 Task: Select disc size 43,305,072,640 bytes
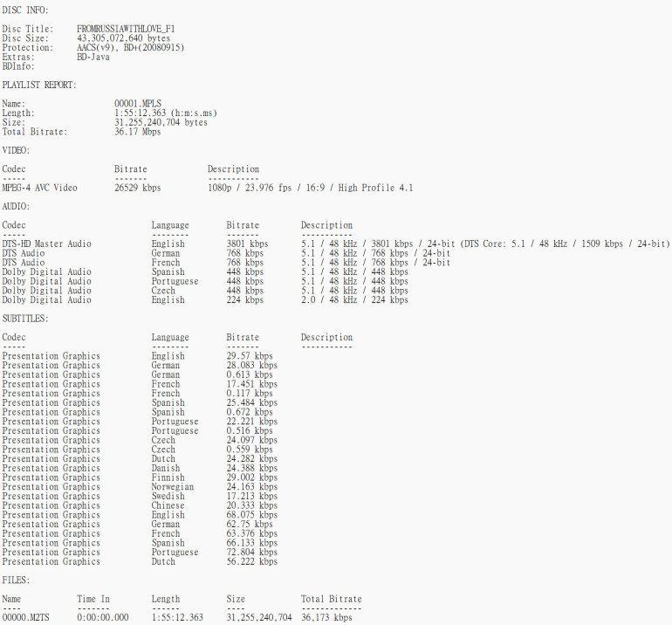tap(123, 38)
